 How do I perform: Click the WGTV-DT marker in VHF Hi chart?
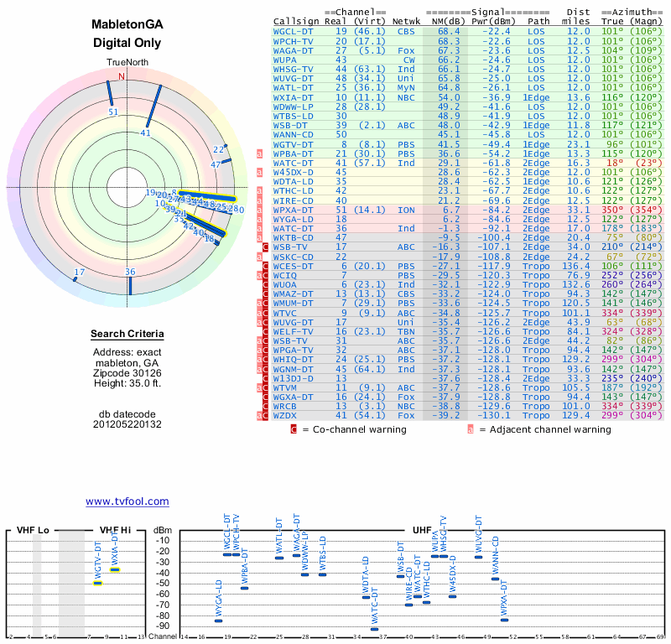98,583
